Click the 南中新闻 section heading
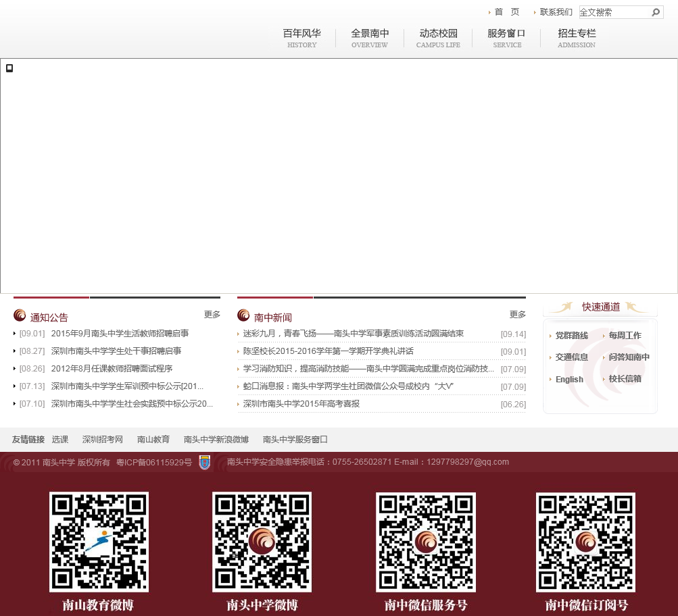This screenshot has width=678, height=616. pyautogui.click(x=273, y=318)
